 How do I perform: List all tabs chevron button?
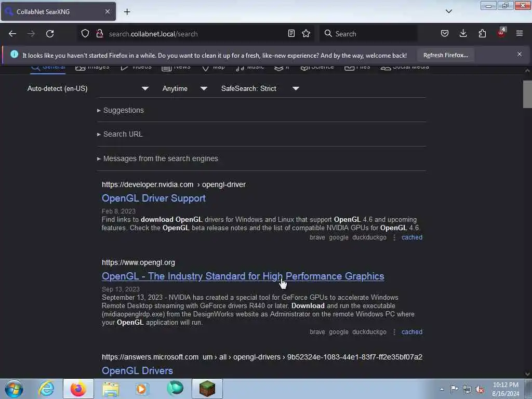pyautogui.click(x=448, y=11)
